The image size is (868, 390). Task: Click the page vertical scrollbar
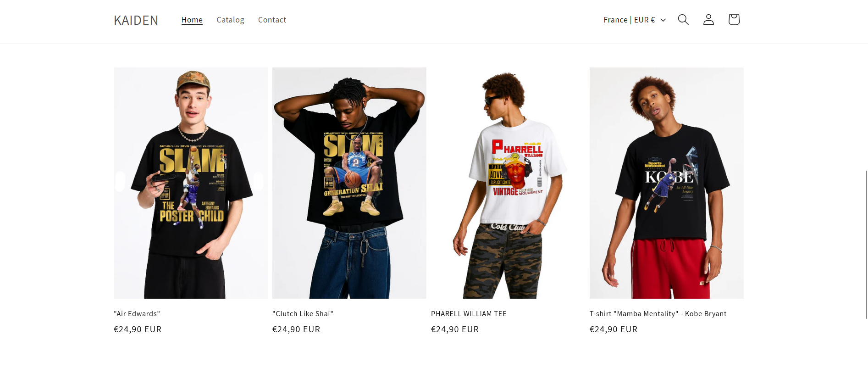coord(866,244)
